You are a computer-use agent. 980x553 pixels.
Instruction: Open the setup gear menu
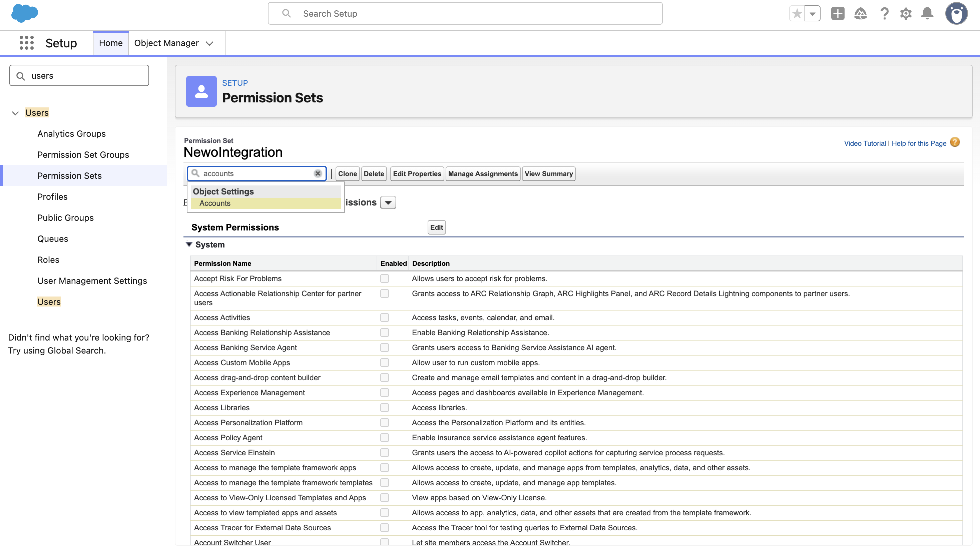click(906, 14)
